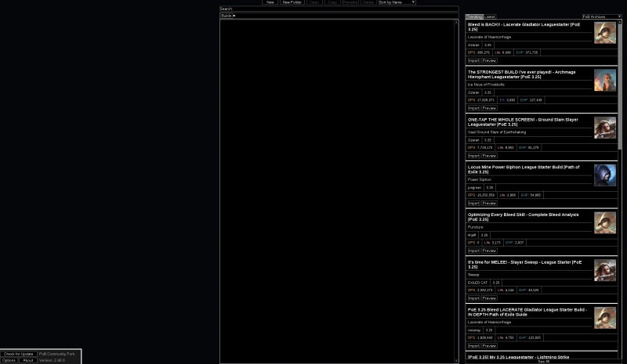Open 'PoE 3.25 Bleed LACERATE Gladiator' title
This screenshot has height=364, width=627.
pos(527,312)
